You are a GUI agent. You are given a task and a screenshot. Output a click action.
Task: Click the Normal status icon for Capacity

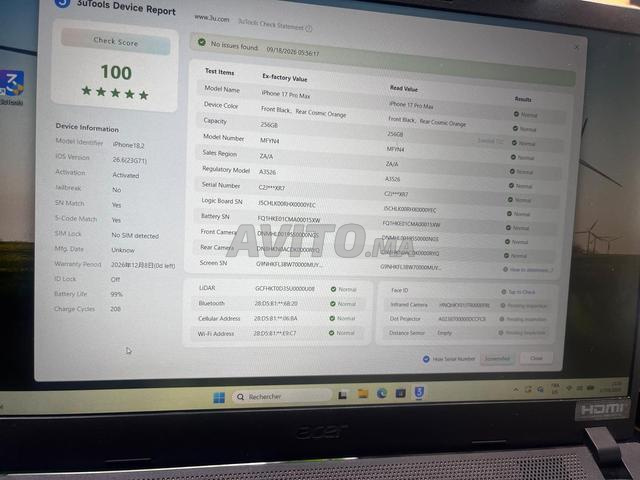[514, 143]
